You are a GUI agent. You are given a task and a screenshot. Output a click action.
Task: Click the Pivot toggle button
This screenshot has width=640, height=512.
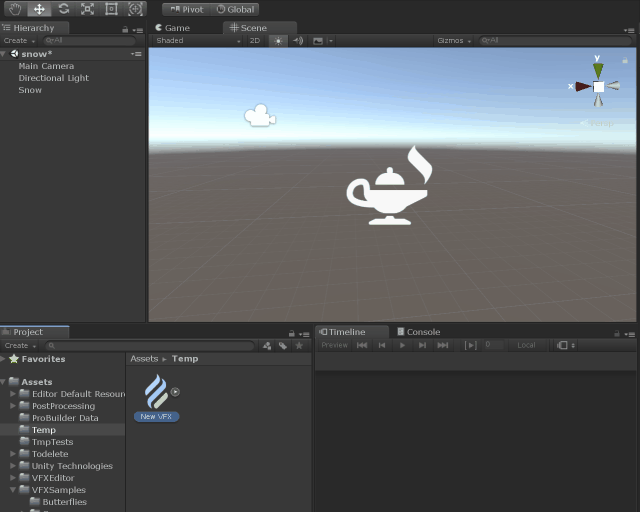pyautogui.click(x=186, y=9)
